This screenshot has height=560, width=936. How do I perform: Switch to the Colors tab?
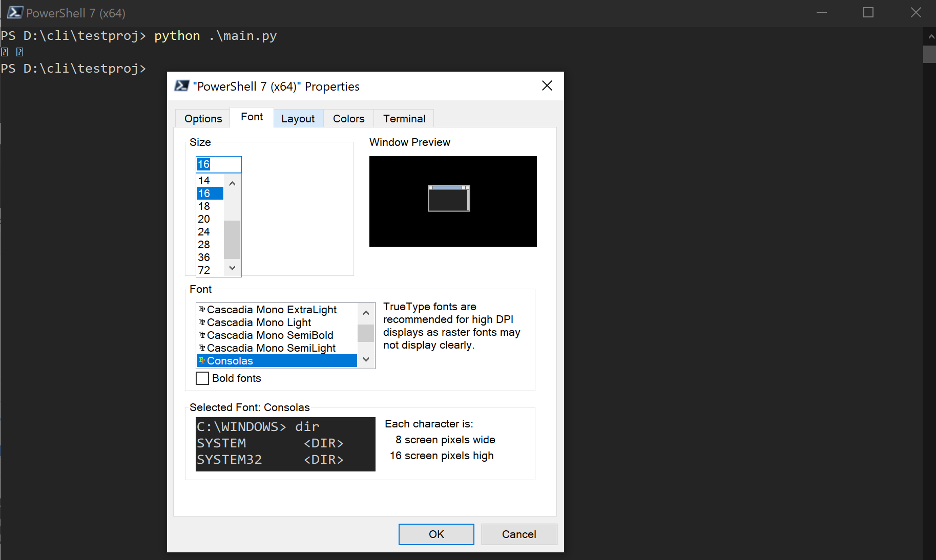click(x=348, y=118)
